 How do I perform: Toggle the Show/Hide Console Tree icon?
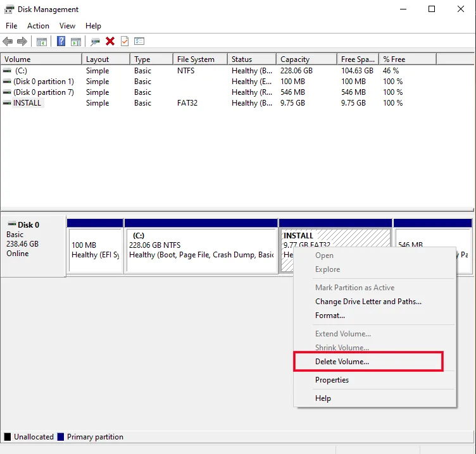(42, 42)
